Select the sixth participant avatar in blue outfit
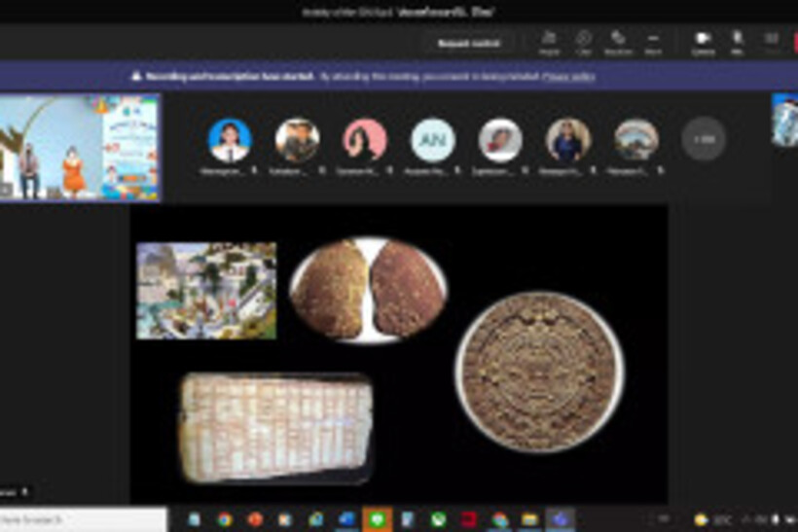This screenshot has width=798, height=532. (568, 140)
